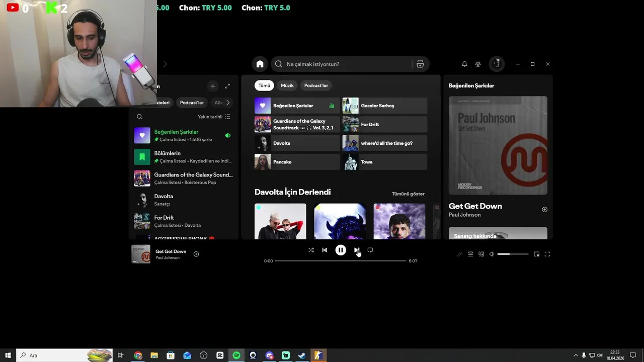Open the Pancake shortcut card
This screenshot has height=362, width=644.
click(297, 162)
